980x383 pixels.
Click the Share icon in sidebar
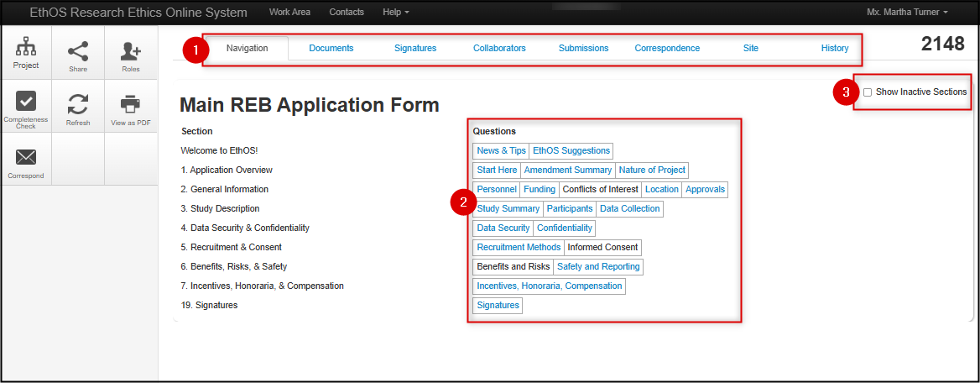click(x=78, y=51)
